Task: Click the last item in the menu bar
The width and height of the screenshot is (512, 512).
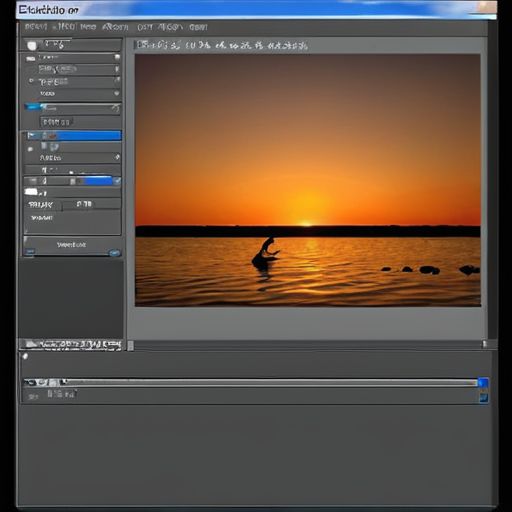Action: pyautogui.click(x=198, y=27)
